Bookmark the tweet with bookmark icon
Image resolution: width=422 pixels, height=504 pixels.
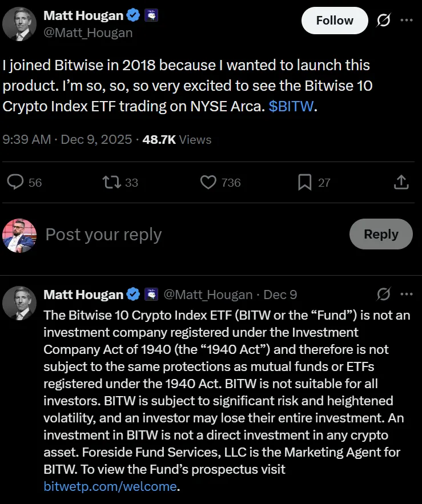point(305,182)
